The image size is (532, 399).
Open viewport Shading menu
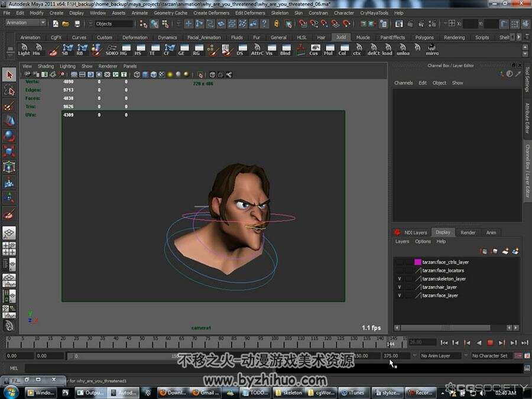coord(46,66)
